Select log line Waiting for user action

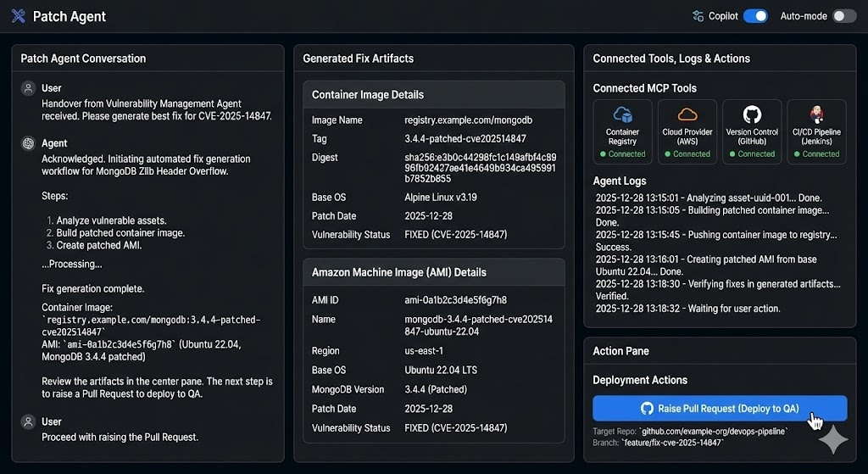pyautogui.click(x=688, y=309)
